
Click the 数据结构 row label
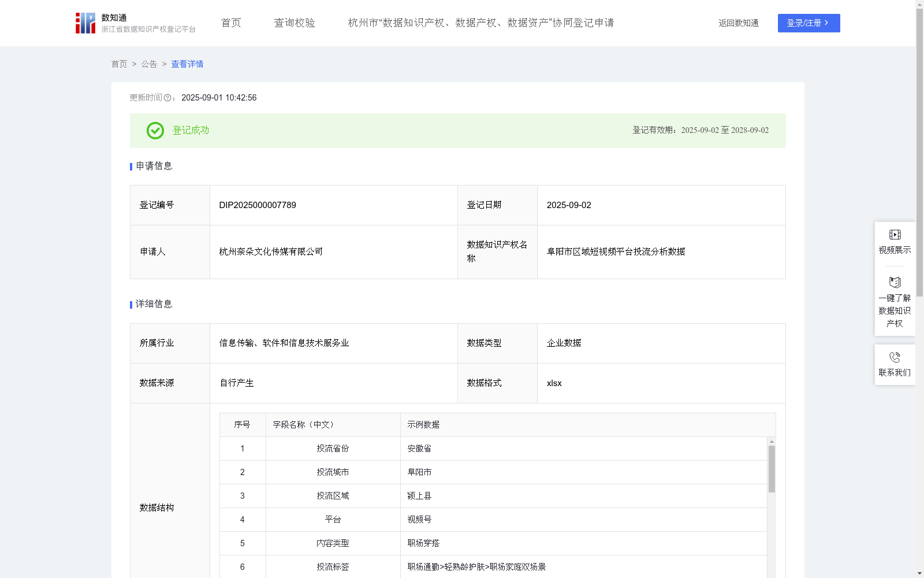[157, 508]
